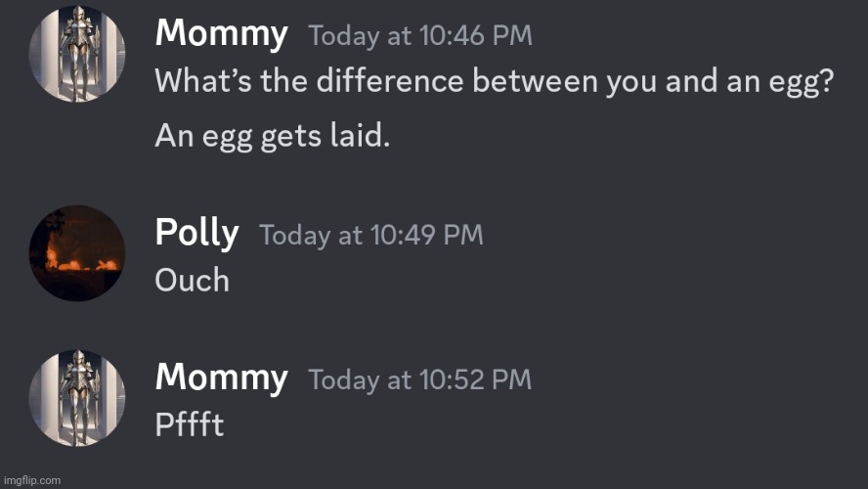Click the 'Today at 10:52 PM' timestamp
The width and height of the screenshot is (868, 489).
(420, 380)
